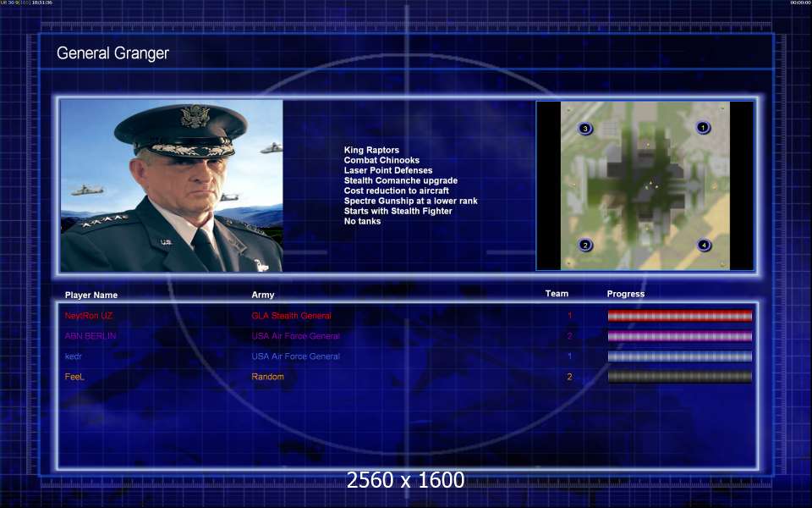
Task: Click NeytRon UZ's team number
Action: coord(569,315)
